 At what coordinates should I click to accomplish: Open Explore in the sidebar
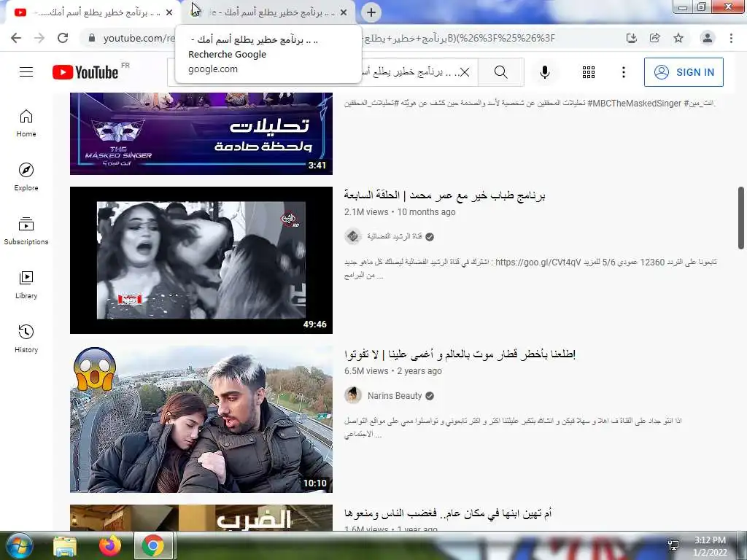click(x=26, y=176)
